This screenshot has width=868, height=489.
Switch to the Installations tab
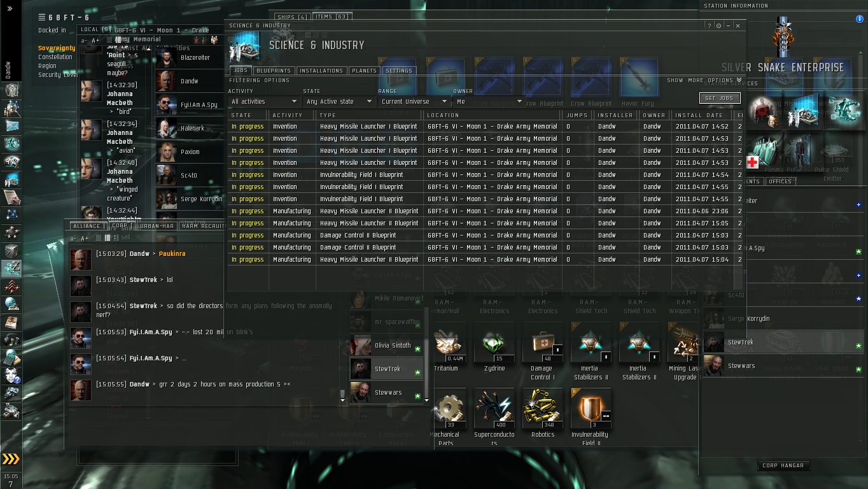(x=321, y=71)
